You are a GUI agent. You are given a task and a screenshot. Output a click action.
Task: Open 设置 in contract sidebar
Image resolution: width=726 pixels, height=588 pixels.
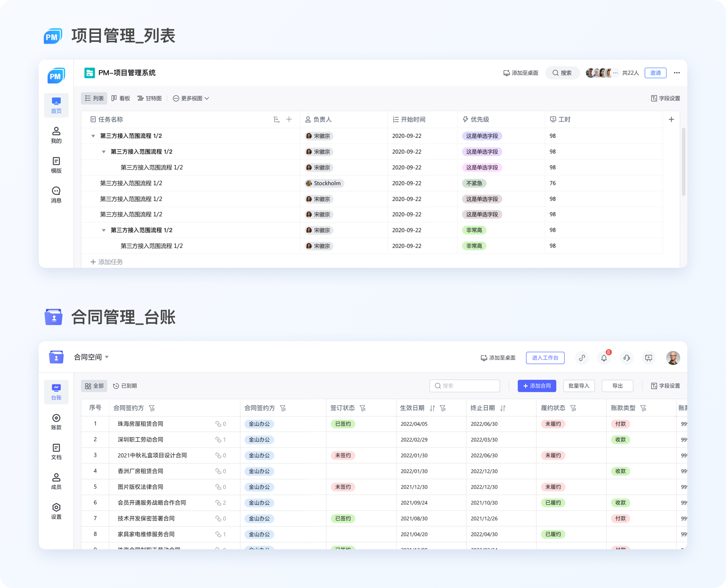(x=56, y=511)
